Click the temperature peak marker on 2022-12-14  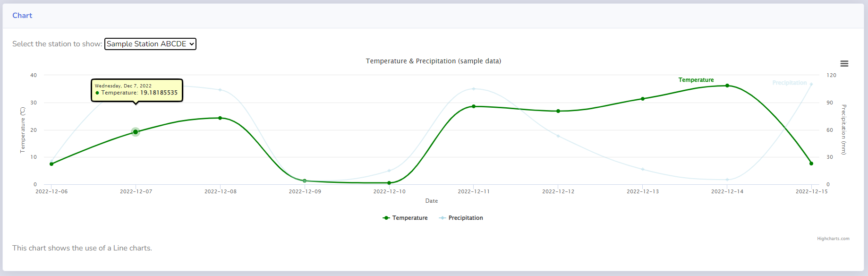(x=727, y=86)
